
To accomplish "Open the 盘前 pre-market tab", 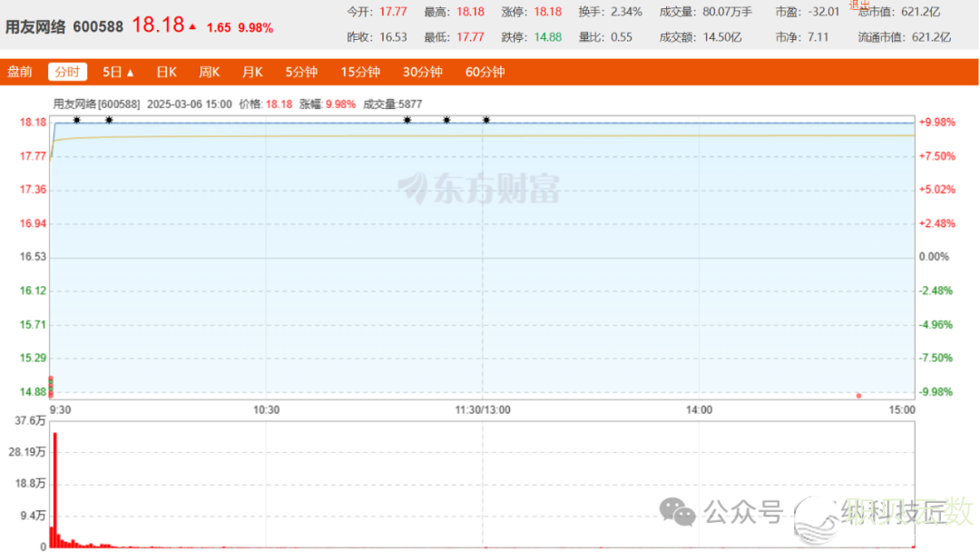I will point(19,72).
